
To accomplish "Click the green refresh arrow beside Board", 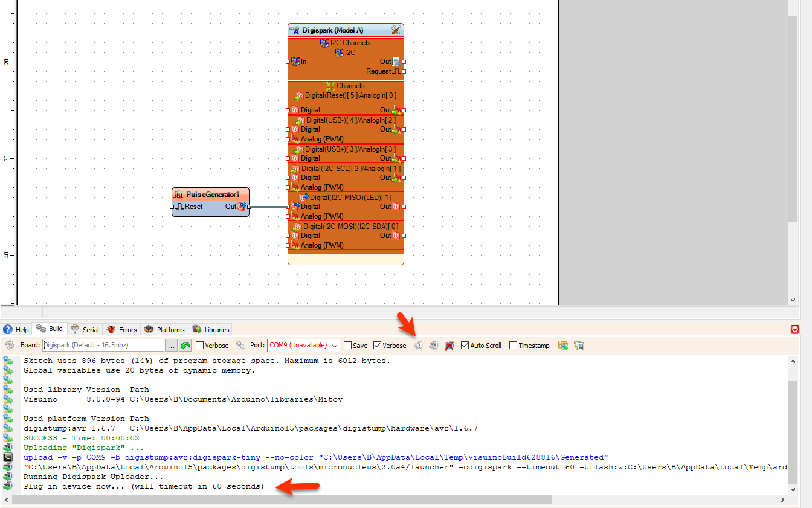I will pos(185,346).
